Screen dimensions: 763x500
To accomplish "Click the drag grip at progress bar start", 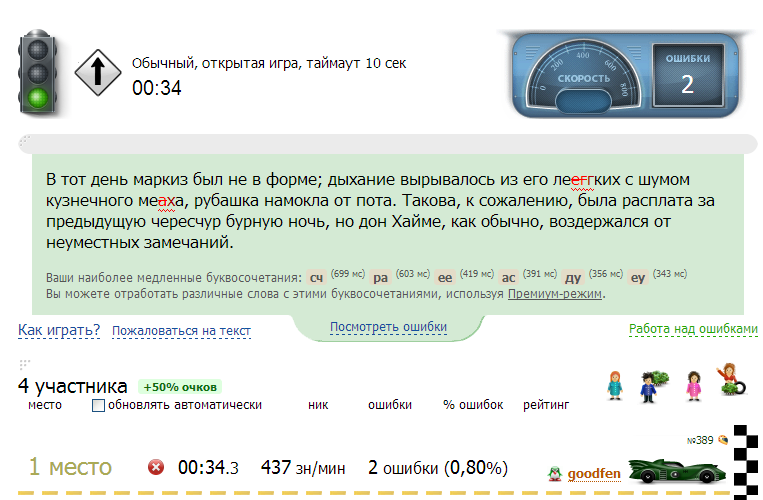I will [x=24, y=141].
